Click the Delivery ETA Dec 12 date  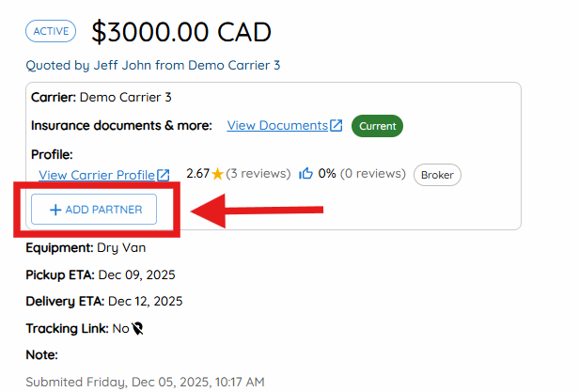click(145, 301)
